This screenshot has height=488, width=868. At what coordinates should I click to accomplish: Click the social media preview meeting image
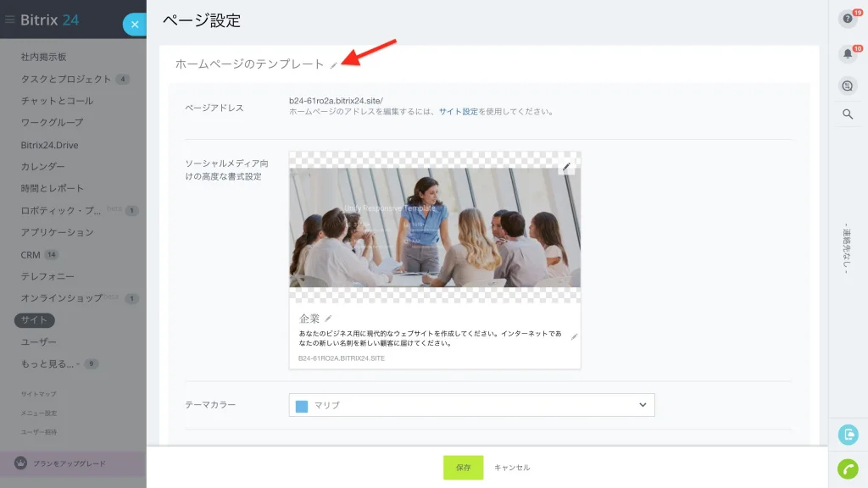point(435,227)
